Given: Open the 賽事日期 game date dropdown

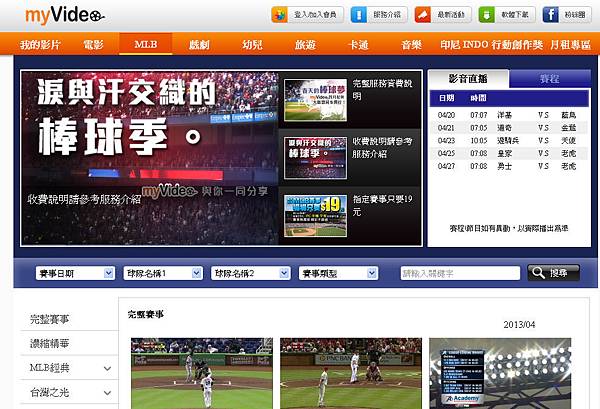Looking at the screenshot, I should click(x=75, y=273).
